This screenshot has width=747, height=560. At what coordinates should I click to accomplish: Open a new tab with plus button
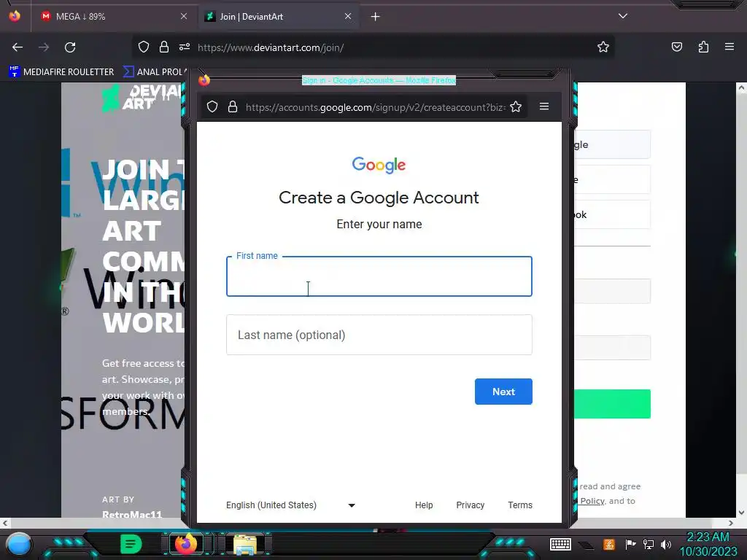376,17
